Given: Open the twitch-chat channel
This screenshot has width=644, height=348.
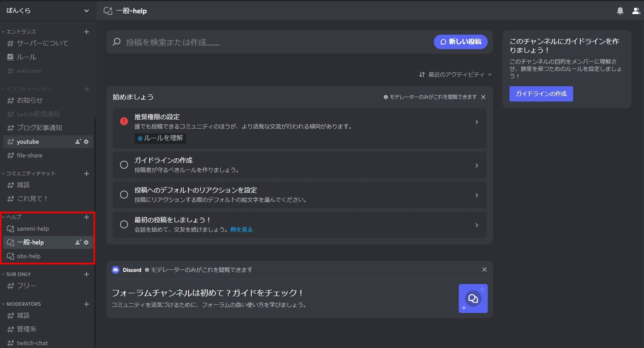Looking at the screenshot, I should tap(48, 343).
